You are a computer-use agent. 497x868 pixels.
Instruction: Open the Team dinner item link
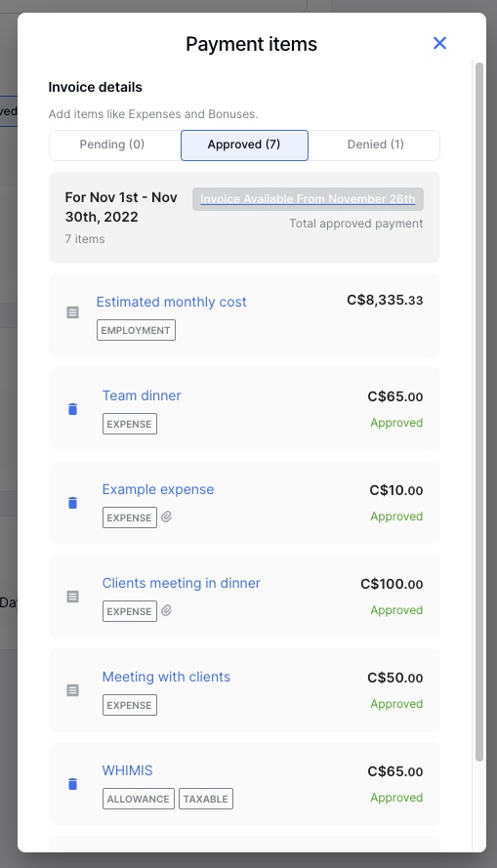click(142, 395)
